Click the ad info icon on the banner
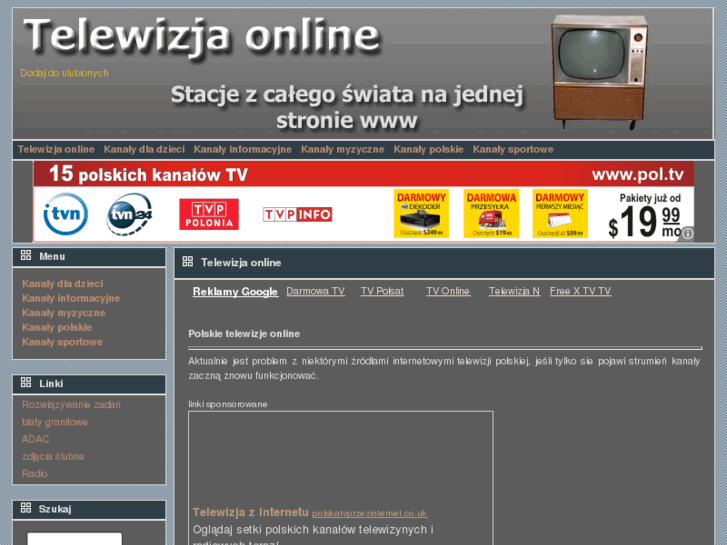Screen dimensions: 727x545 (x=688, y=233)
